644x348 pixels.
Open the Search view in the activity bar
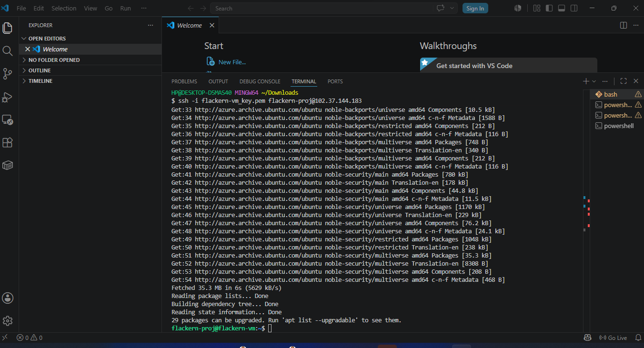[x=7, y=51]
